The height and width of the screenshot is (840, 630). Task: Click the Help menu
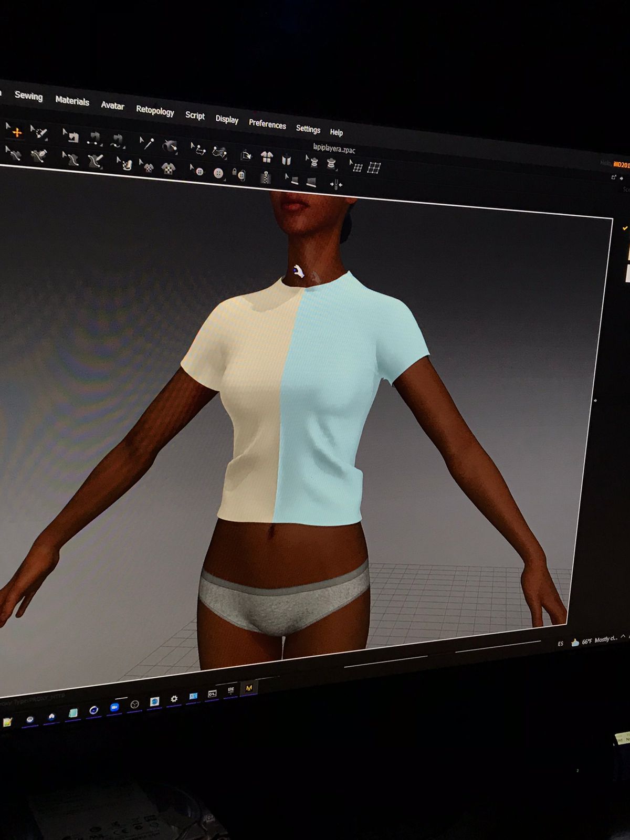[336, 132]
